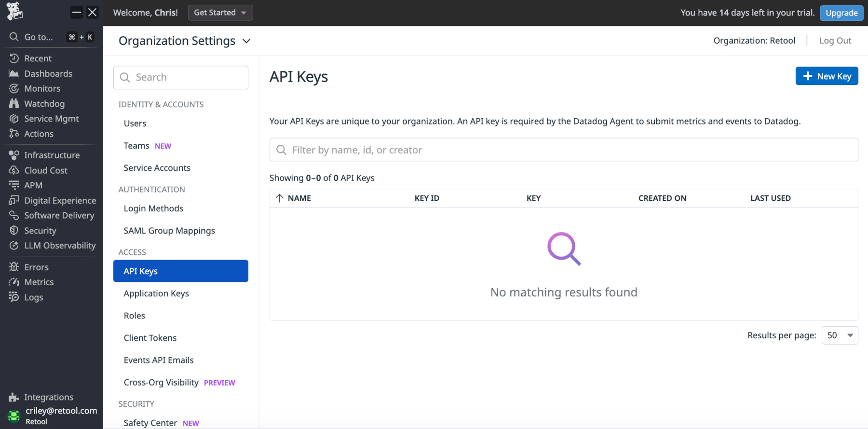The image size is (868, 429).
Task: Open the Results per page dropdown
Action: tap(840, 335)
